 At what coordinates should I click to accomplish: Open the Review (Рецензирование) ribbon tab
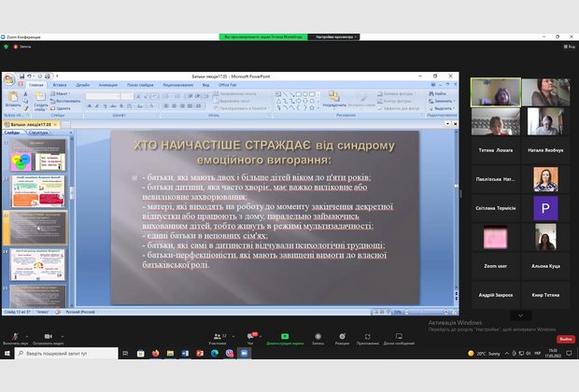(x=178, y=85)
